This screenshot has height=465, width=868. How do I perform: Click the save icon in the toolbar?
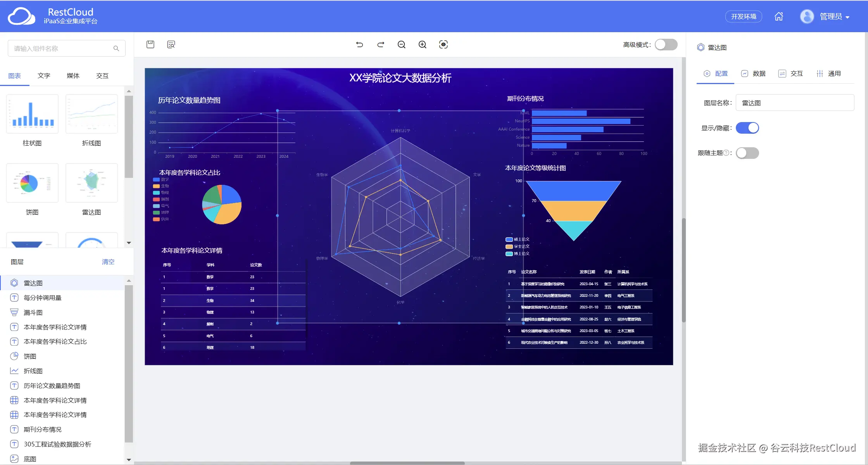(x=150, y=45)
